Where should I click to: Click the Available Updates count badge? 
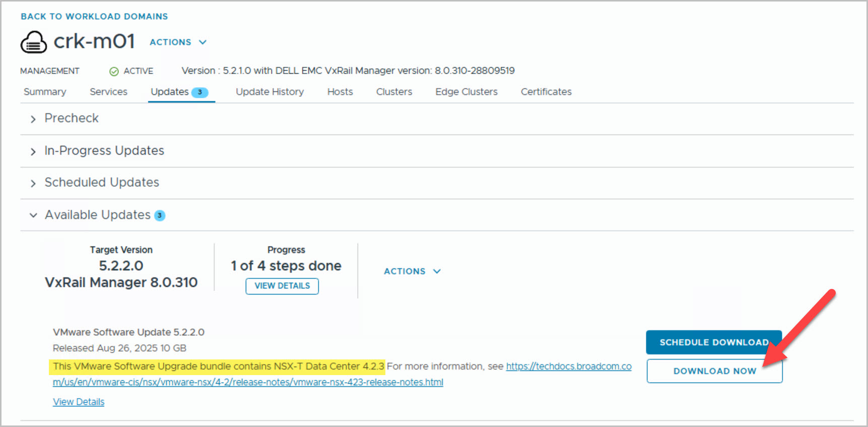160,216
